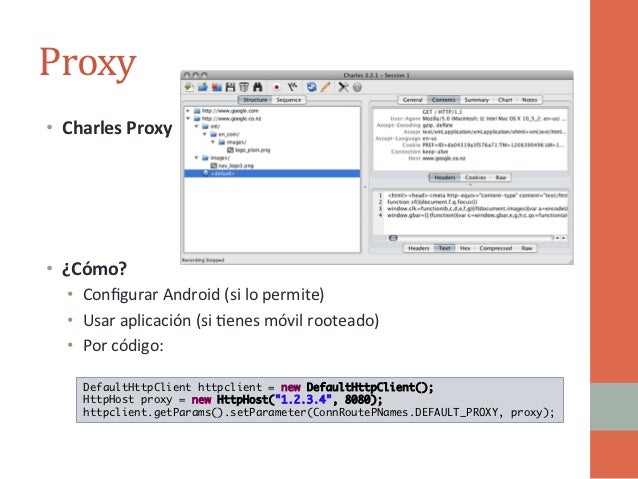Screen dimensions: 638x479
Task: Click the pencil Edit request icon
Action: (x=326, y=87)
